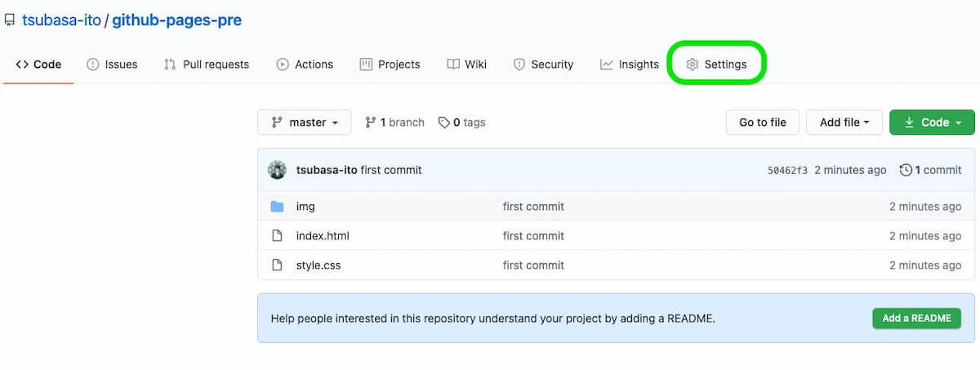Open commit hash 50462f3
The width and height of the screenshot is (980, 370).
pos(787,170)
